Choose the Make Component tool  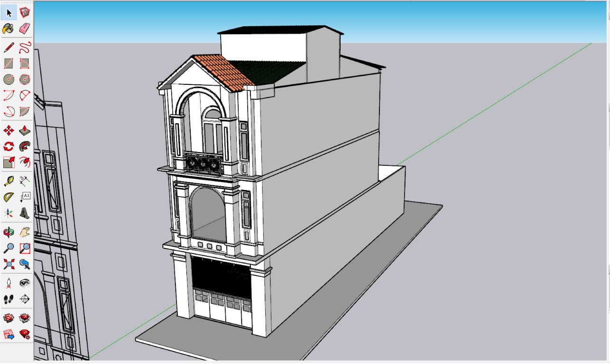point(25,13)
